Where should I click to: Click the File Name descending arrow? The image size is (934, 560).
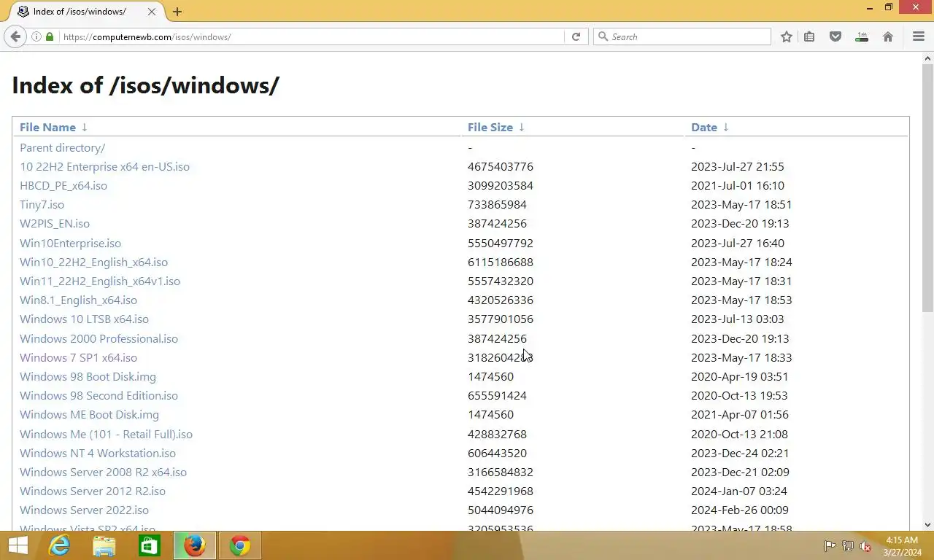[85, 127]
